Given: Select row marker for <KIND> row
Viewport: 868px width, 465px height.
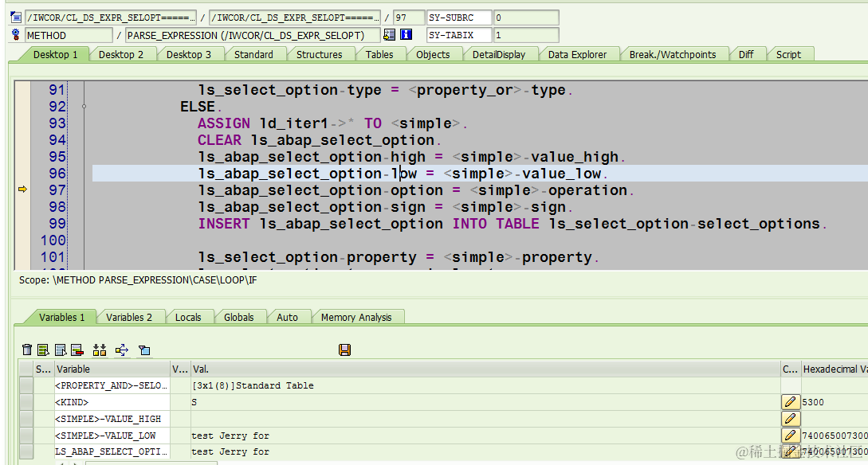Looking at the screenshot, I should pos(26,402).
